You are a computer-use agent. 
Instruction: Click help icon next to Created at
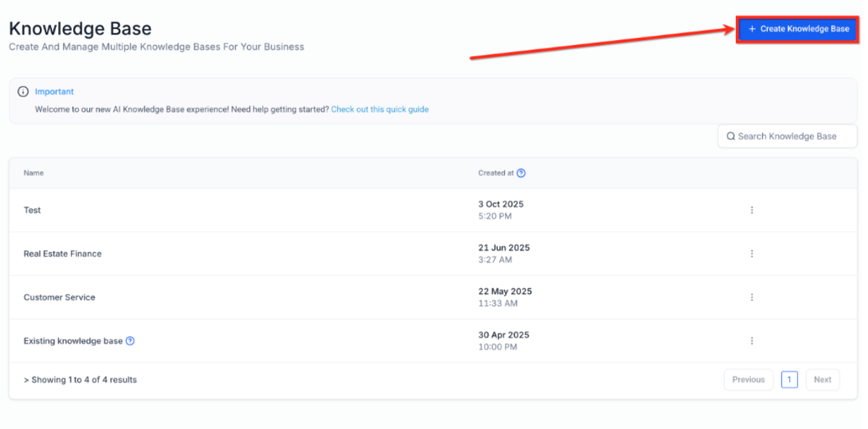pyautogui.click(x=521, y=173)
